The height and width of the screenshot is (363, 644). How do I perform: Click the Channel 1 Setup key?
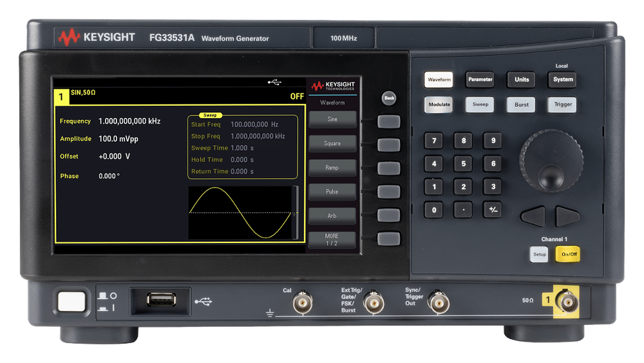point(539,255)
